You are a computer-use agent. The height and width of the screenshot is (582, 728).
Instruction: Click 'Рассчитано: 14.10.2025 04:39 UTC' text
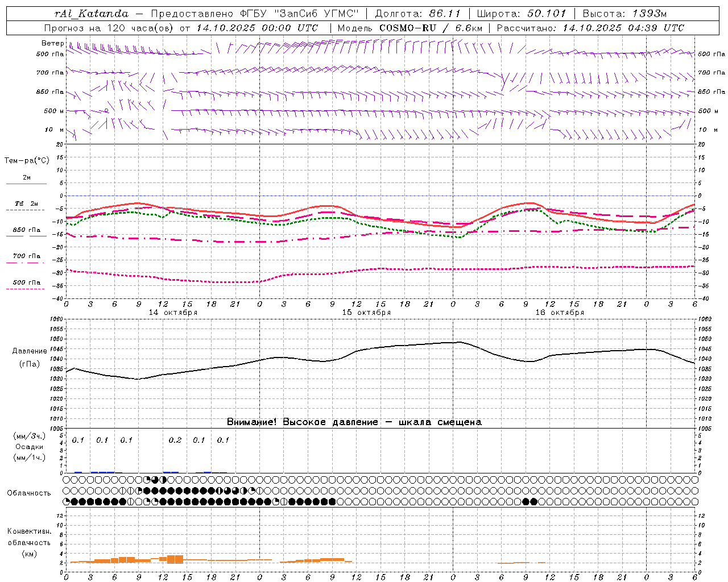click(590, 28)
